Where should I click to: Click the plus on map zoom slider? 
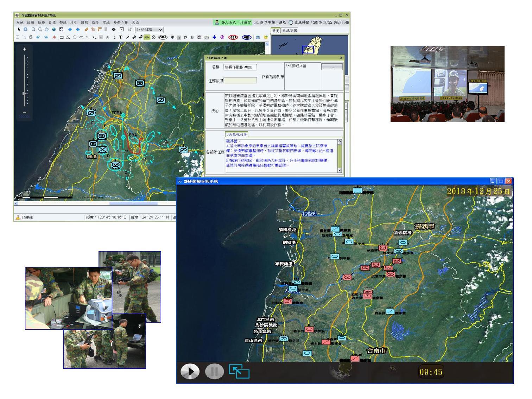24,49
